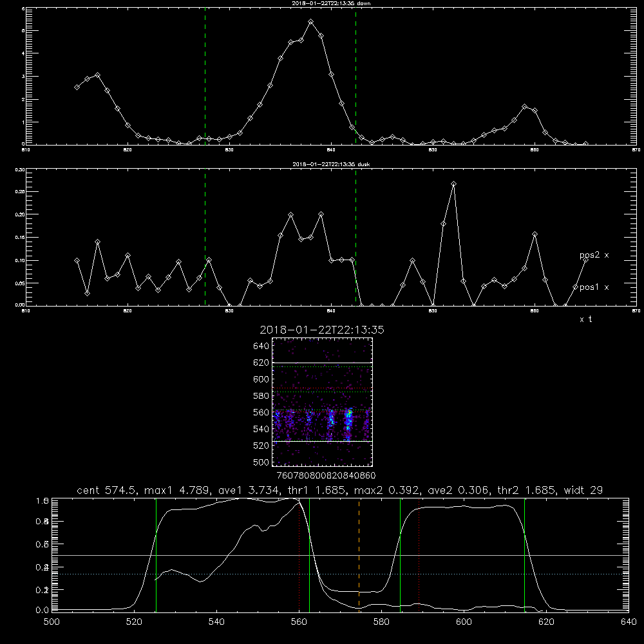Image resolution: width=644 pixels, height=644 pixels.
Task: Click the secondary peak near 859 in dawn plot
Action: [x=524, y=107]
